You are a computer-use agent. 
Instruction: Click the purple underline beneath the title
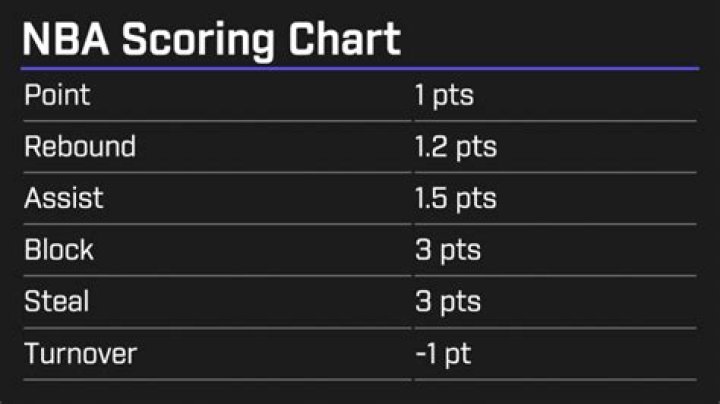(x=360, y=68)
